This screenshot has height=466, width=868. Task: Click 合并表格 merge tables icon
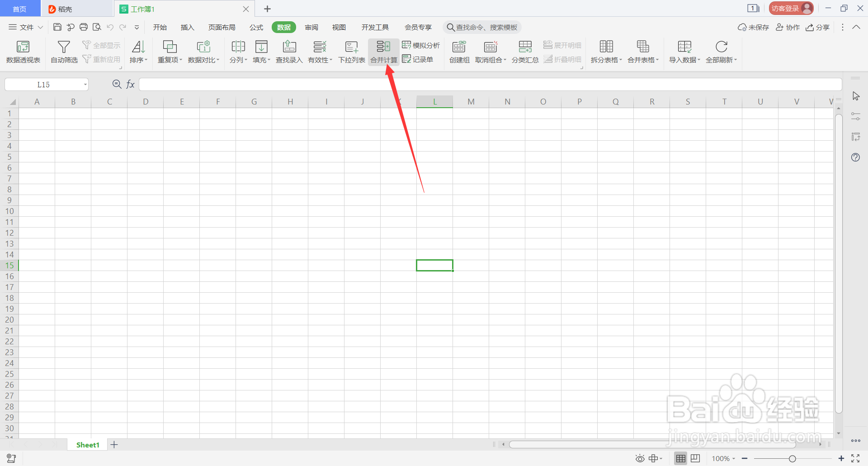(643, 47)
